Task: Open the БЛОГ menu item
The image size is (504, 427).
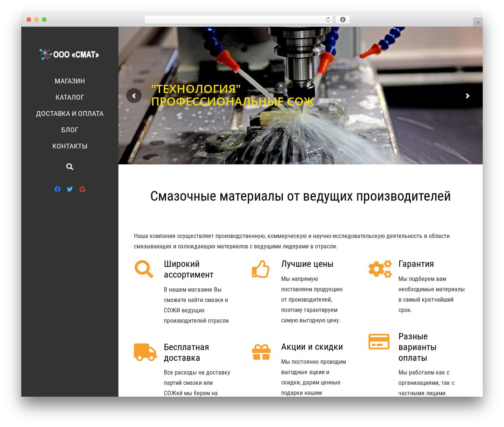Action: pos(70,130)
